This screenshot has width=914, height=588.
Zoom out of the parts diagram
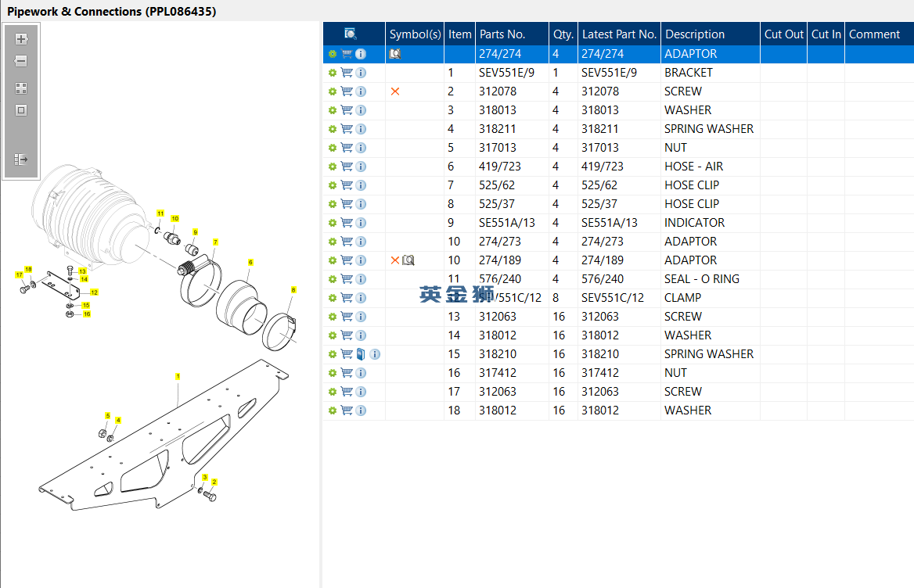click(x=21, y=61)
